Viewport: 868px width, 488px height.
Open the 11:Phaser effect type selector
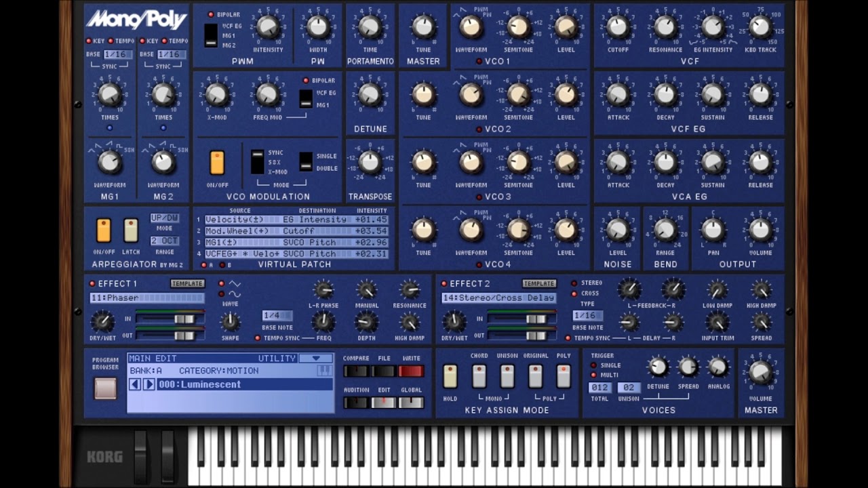(147, 298)
